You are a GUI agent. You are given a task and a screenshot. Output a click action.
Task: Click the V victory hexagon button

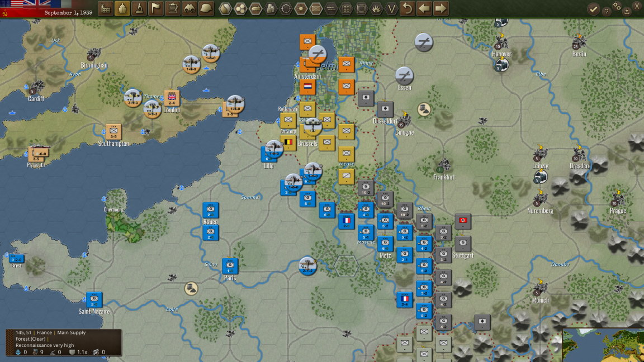(x=391, y=8)
